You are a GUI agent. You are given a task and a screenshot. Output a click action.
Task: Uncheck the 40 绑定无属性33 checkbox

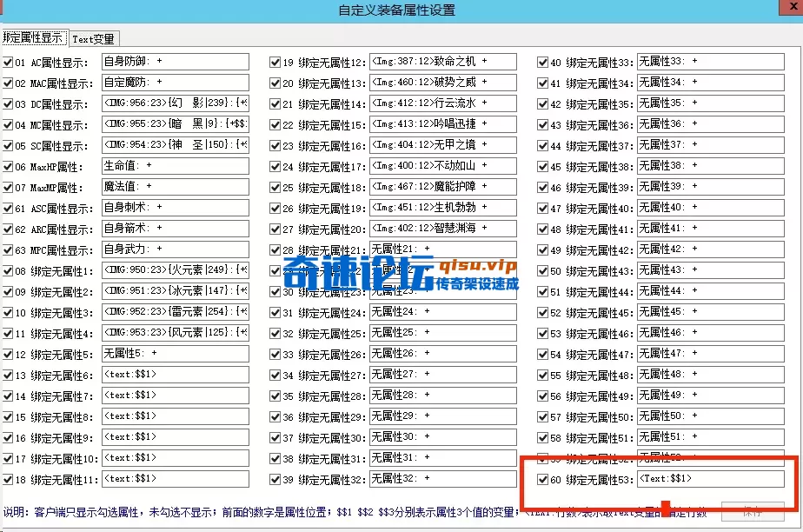543,63
